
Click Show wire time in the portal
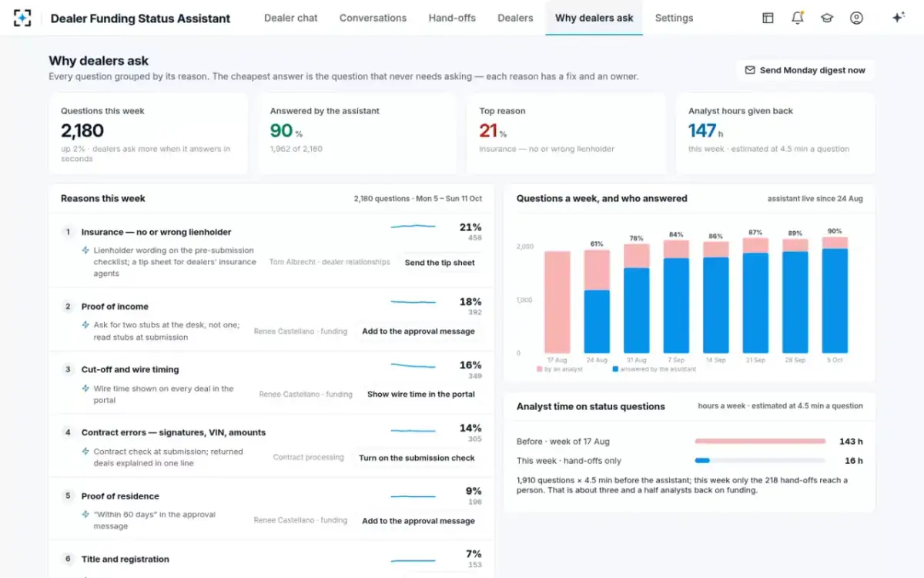coord(420,395)
